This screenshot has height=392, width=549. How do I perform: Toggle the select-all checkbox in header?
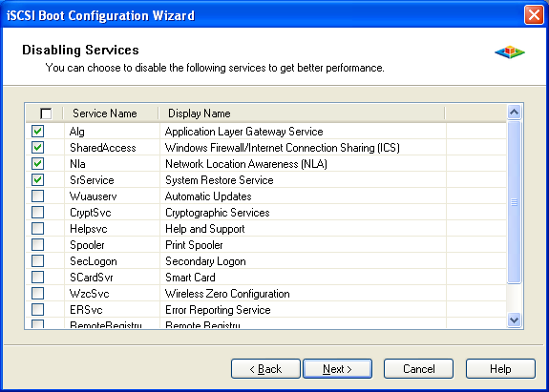46,113
